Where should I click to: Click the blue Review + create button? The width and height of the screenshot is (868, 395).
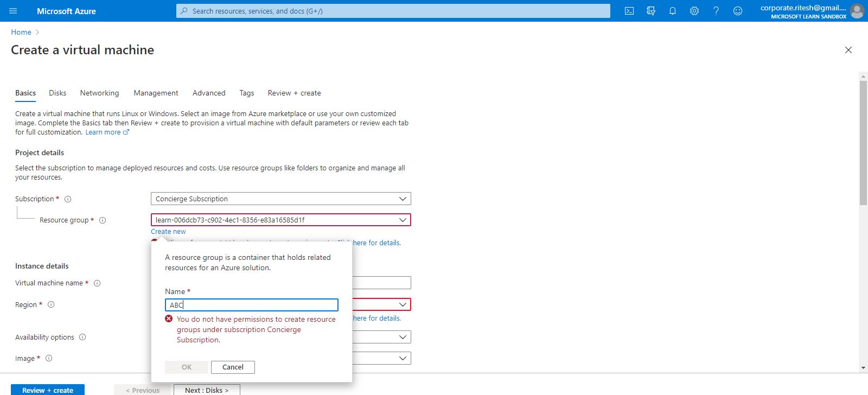pos(48,390)
